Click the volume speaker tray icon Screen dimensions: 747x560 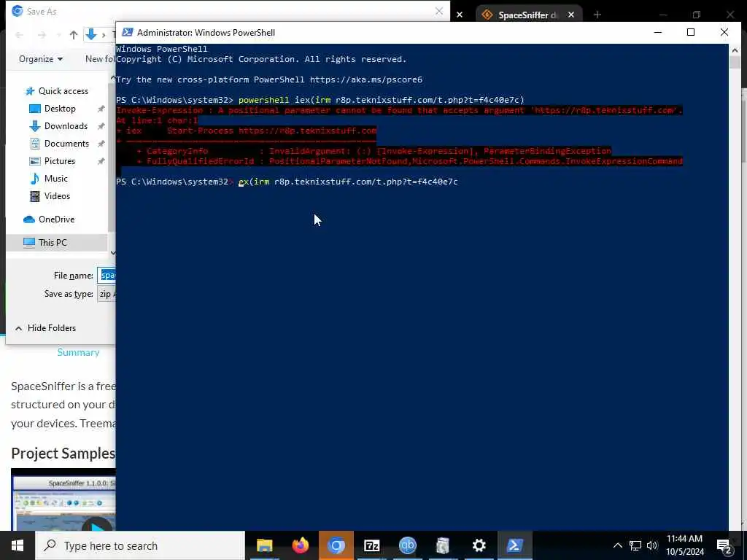[x=652, y=545]
